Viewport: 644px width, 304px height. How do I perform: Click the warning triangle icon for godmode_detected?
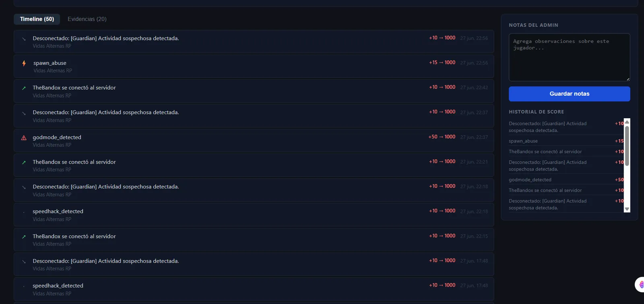pyautogui.click(x=24, y=138)
